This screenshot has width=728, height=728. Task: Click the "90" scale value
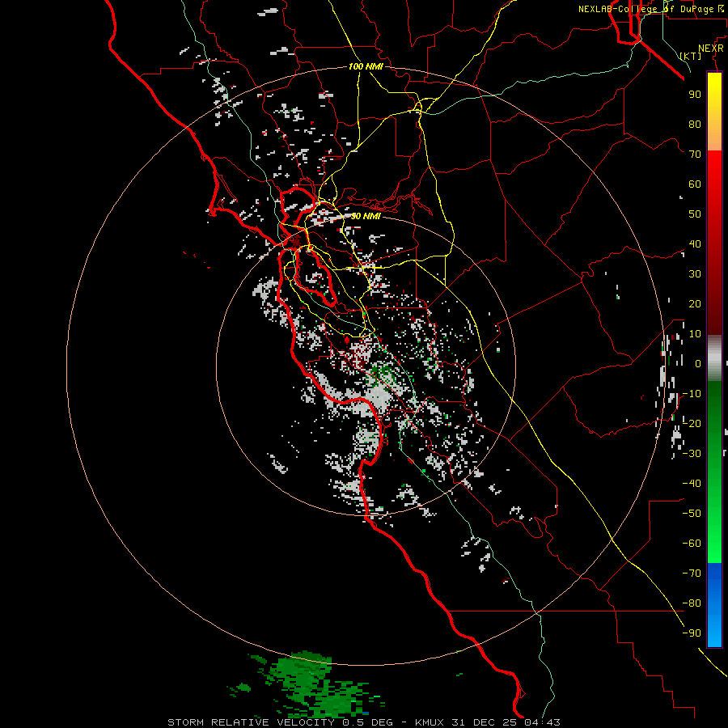click(695, 95)
